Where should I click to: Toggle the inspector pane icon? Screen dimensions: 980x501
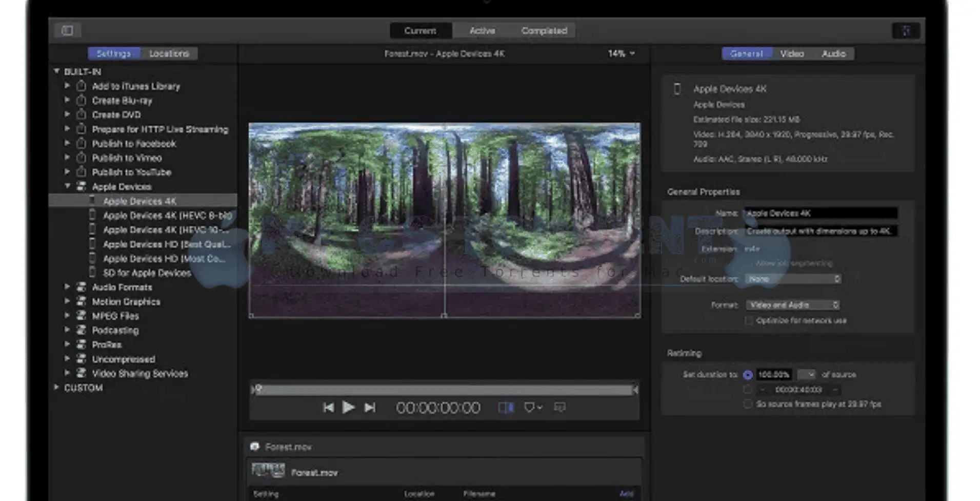tap(906, 31)
